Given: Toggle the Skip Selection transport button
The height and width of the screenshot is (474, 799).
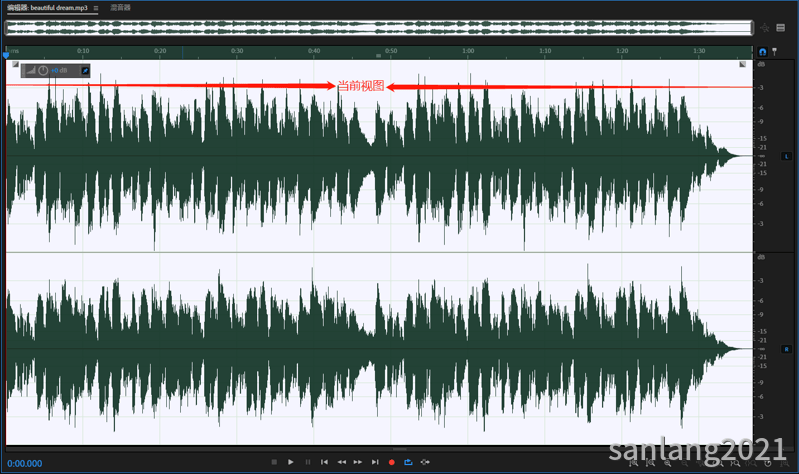Looking at the screenshot, I should point(425,462).
